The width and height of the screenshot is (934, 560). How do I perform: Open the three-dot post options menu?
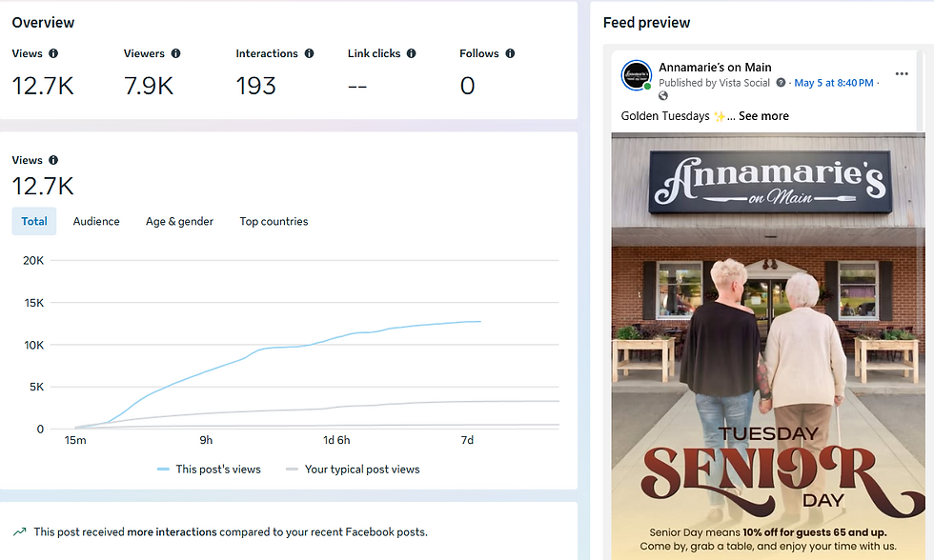[902, 73]
